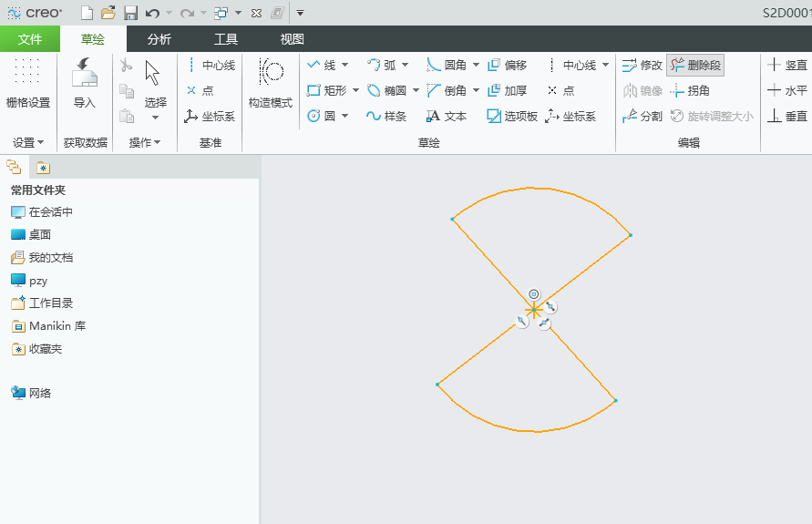Toggle 构造模式 construction mode
812x524 pixels.
271,83
